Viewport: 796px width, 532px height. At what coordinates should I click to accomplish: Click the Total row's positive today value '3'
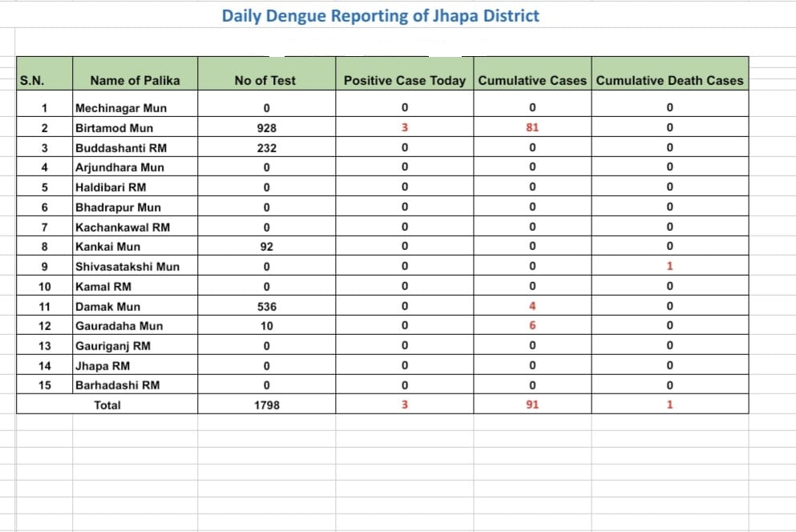click(x=405, y=405)
